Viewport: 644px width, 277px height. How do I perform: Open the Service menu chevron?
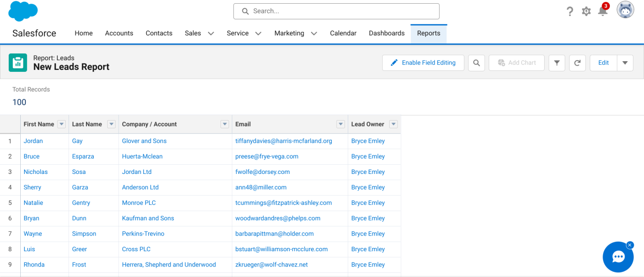(259, 34)
